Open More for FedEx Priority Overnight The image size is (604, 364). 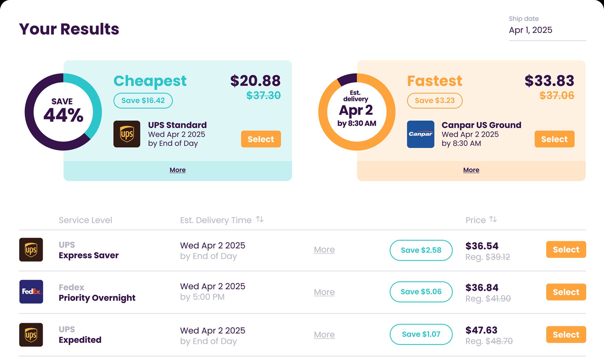(x=324, y=292)
